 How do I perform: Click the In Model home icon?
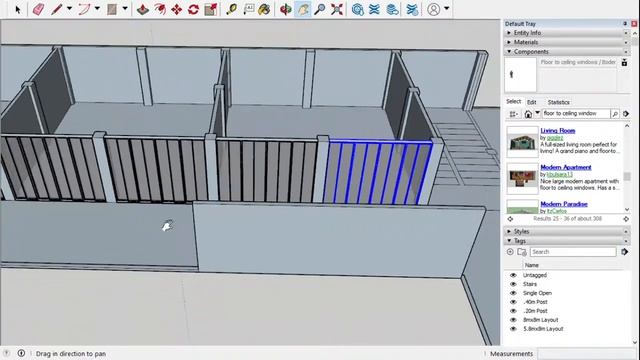click(528, 114)
